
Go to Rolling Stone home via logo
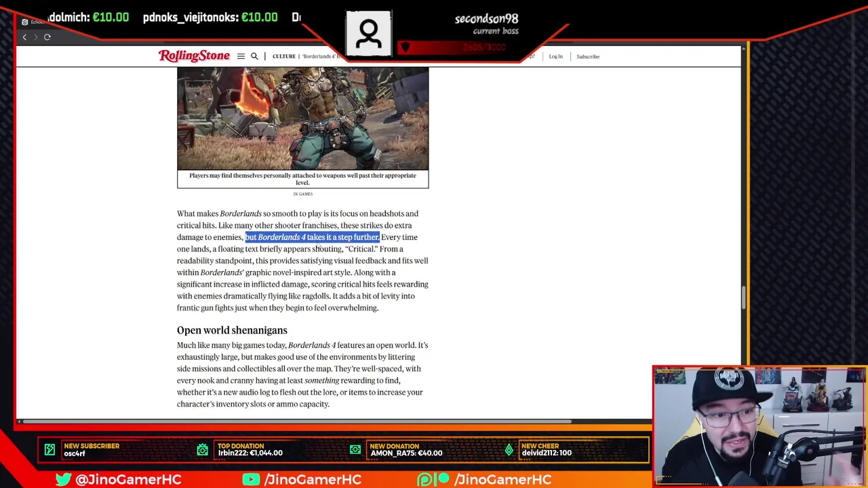(194, 56)
